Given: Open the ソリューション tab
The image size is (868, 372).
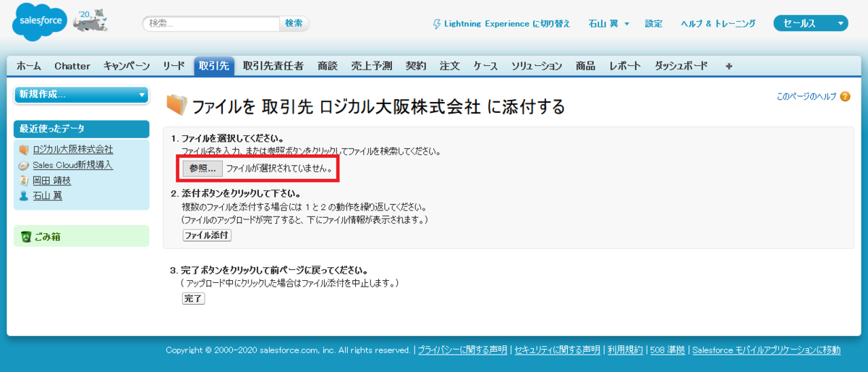Looking at the screenshot, I should point(537,66).
